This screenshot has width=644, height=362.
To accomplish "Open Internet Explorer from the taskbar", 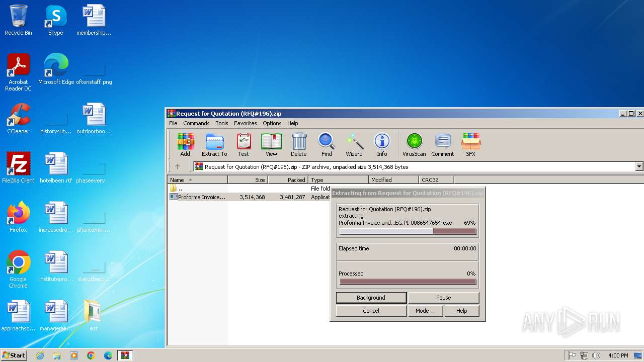I will 40,355.
